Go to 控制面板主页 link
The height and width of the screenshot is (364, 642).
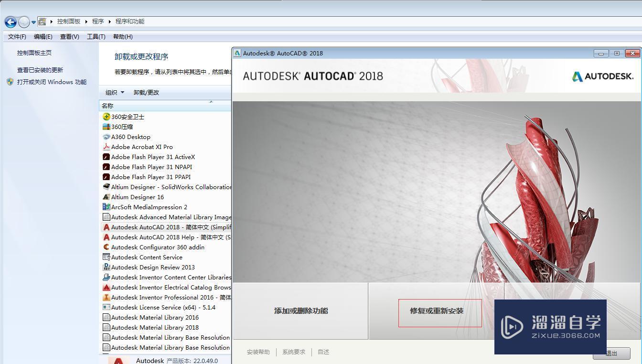pyautogui.click(x=34, y=53)
